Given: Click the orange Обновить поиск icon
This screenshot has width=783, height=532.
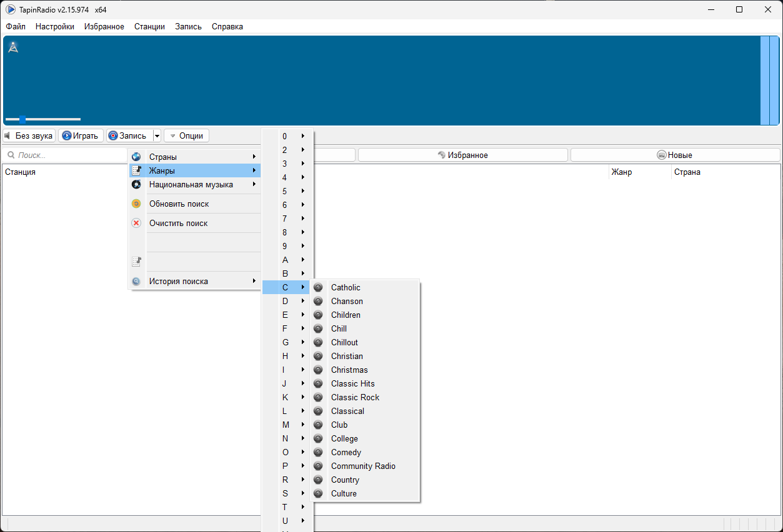Looking at the screenshot, I should (136, 204).
